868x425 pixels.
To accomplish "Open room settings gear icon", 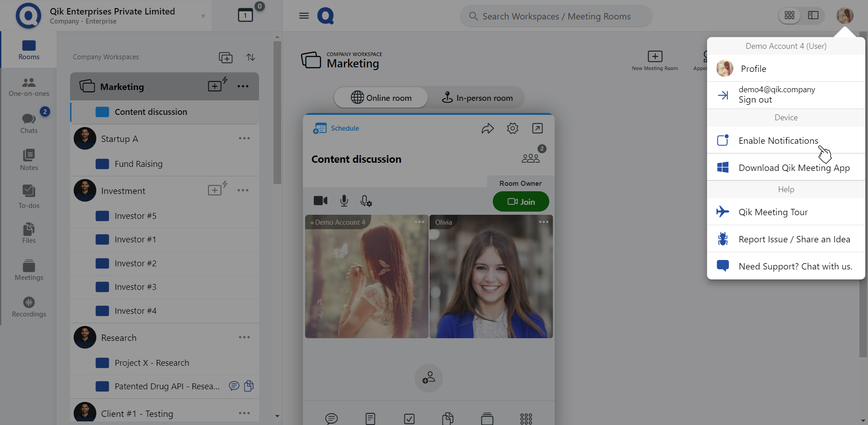I will [512, 128].
